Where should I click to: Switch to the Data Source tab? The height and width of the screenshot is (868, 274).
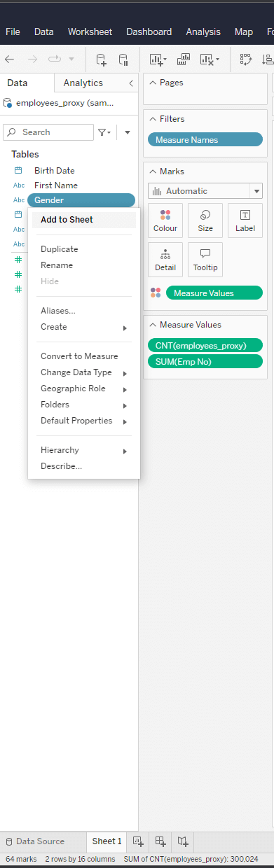[x=35, y=841]
